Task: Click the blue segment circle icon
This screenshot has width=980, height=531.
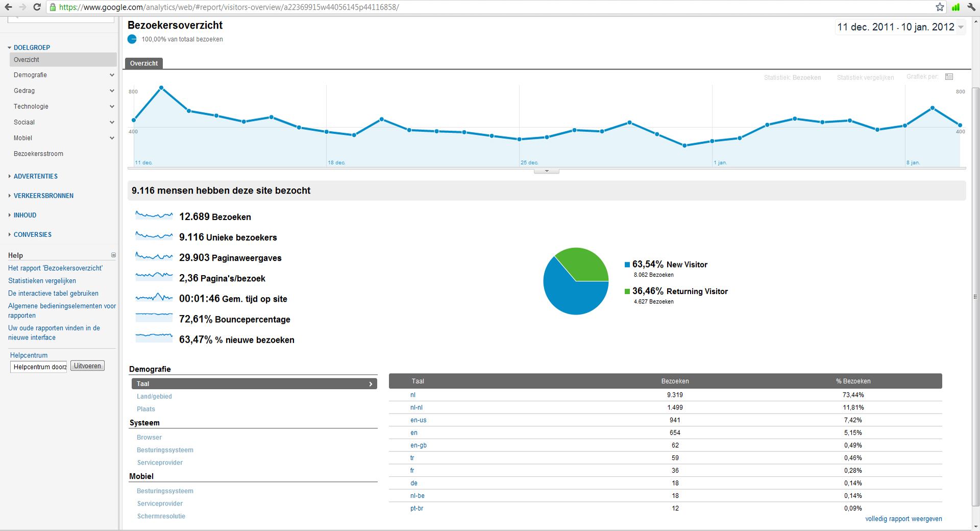Action: point(132,39)
